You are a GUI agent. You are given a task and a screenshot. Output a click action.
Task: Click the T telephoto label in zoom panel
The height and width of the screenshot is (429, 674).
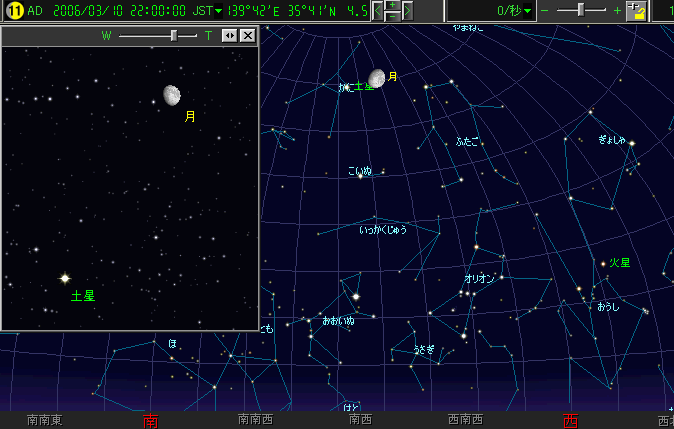[x=208, y=36]
